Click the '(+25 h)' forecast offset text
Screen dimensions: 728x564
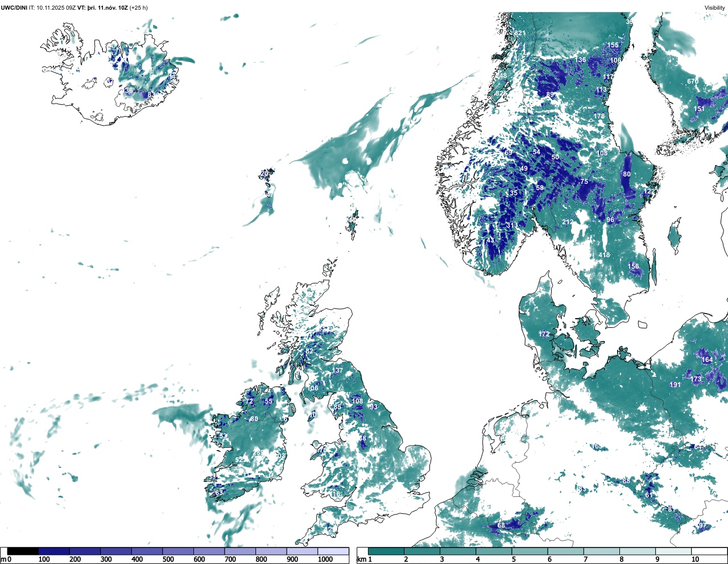click(x=139, y=7)
